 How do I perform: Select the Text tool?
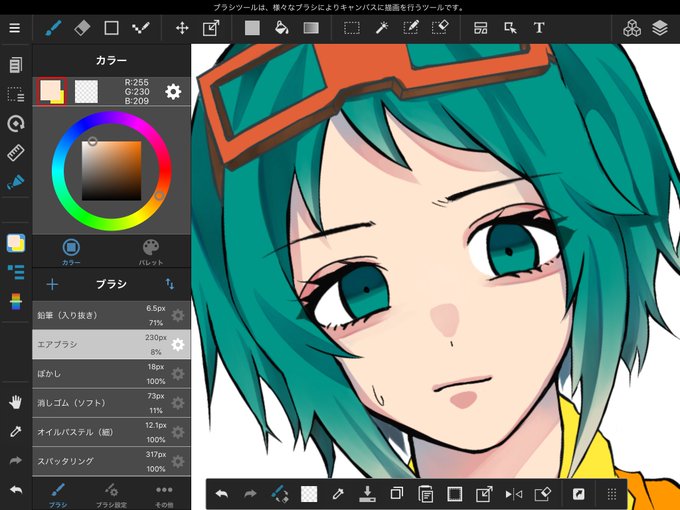click(x=539, y=28)
